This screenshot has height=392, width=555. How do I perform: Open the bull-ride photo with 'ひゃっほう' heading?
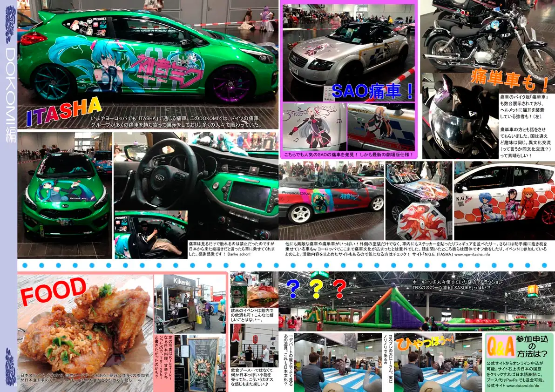(x=438, y=362)
